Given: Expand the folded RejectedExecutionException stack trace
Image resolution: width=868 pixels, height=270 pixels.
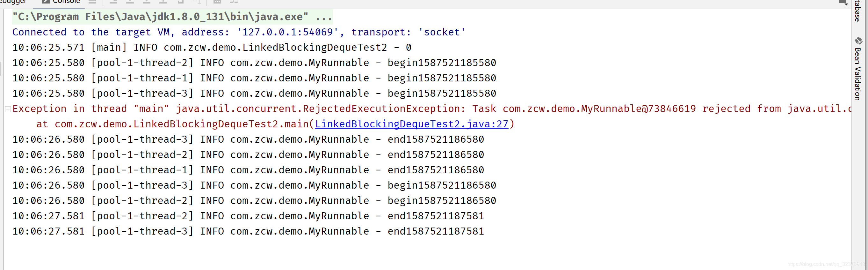Looking at the screenshot, I should coord(8,109).
